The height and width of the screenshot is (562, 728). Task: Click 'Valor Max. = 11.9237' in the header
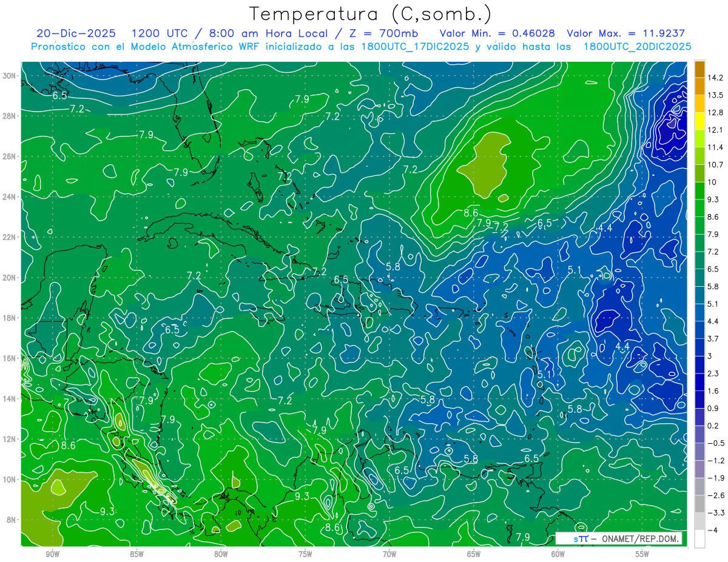(625, 33)
